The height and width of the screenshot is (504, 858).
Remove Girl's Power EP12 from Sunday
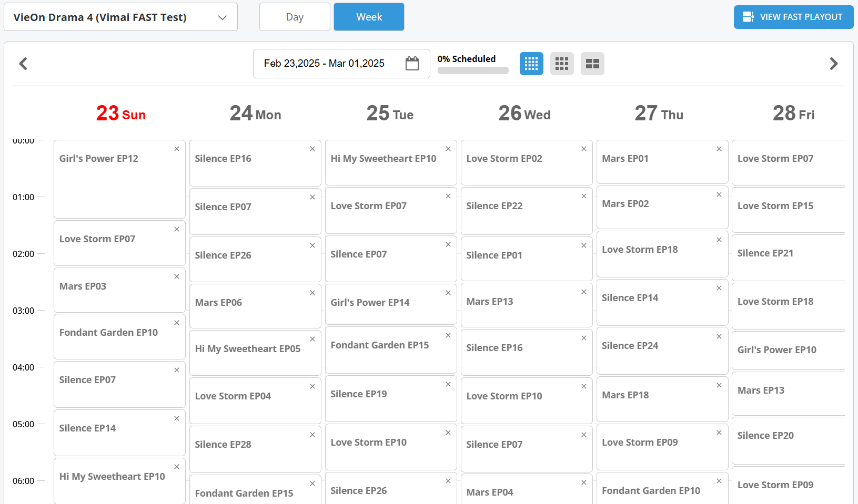click(x=177, y=149)
